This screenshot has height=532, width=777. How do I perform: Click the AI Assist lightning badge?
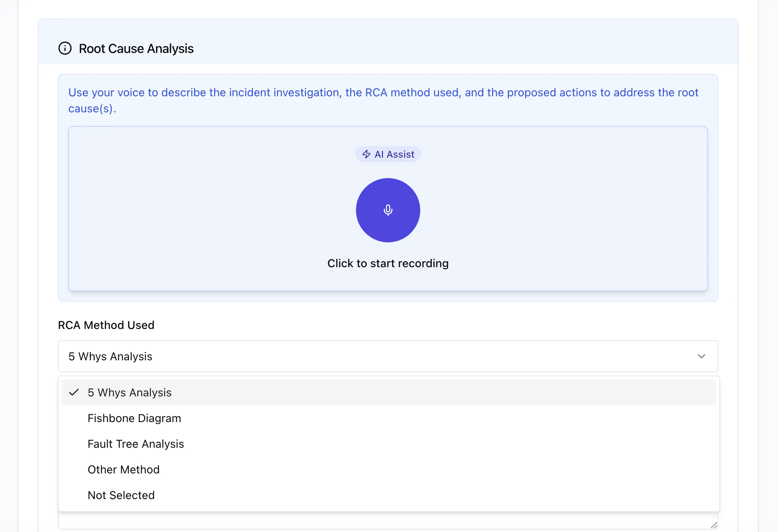pos(388,154)
